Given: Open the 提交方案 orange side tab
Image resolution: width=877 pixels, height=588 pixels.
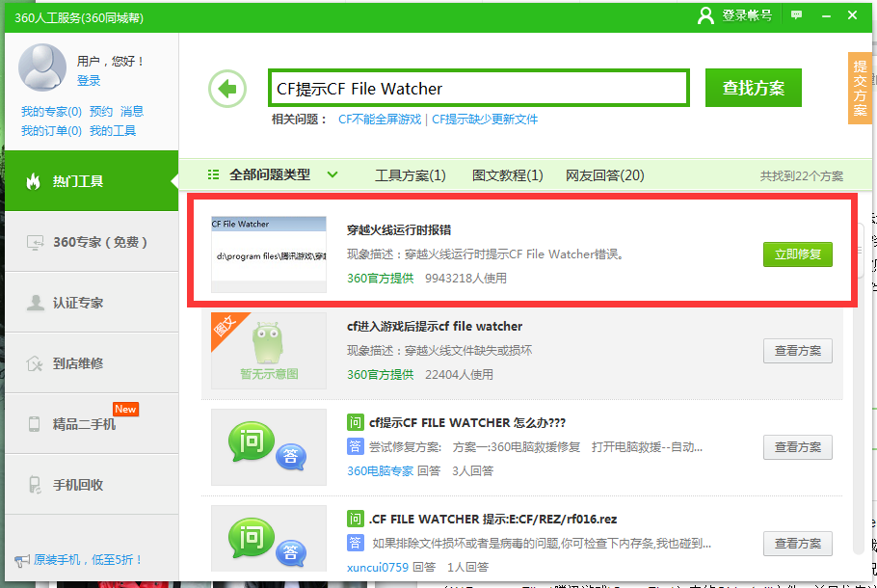Looking at the screenshot, I should pos(860,88).
